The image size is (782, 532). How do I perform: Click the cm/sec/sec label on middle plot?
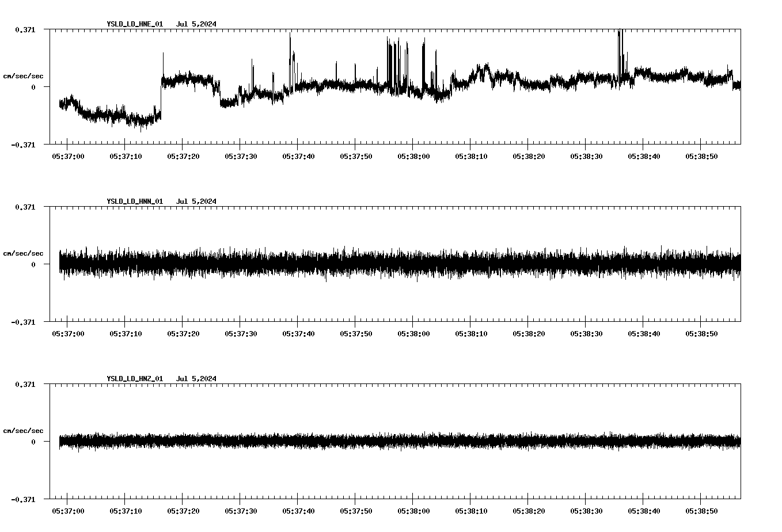(x=23, y=253)
